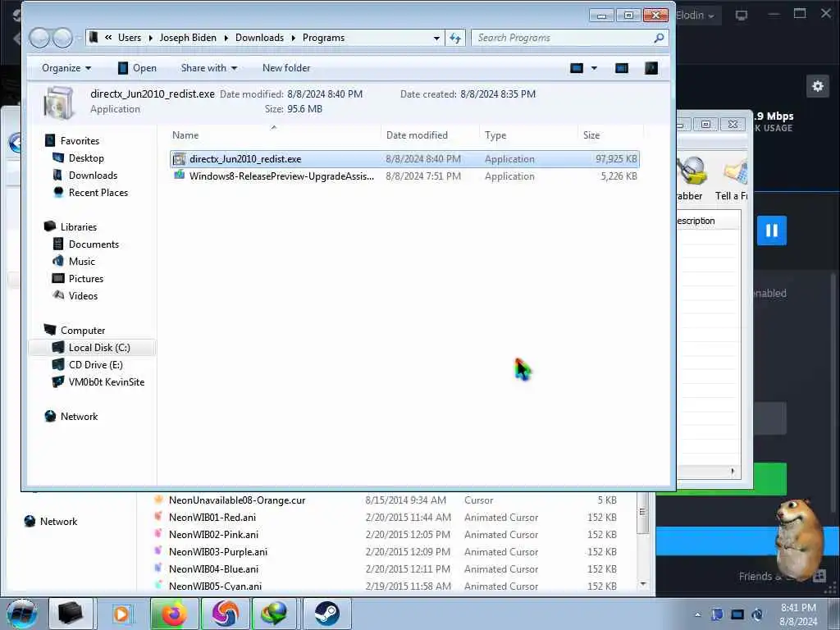Screen dimensions: 840x630
Task: Click New folder in toolbar
Action: pos(286,68)
